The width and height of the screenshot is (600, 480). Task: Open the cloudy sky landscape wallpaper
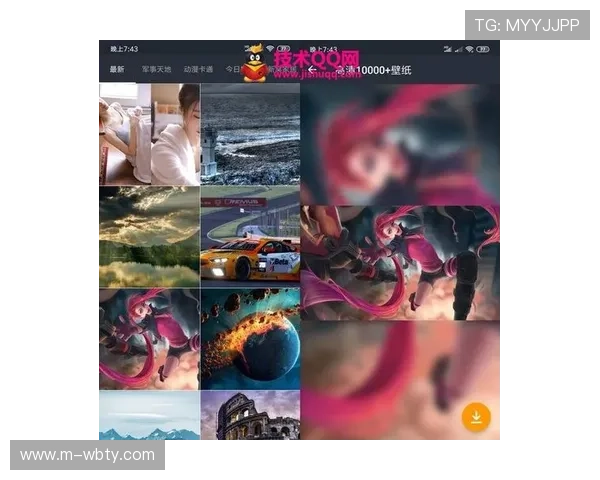click(148, 236)
